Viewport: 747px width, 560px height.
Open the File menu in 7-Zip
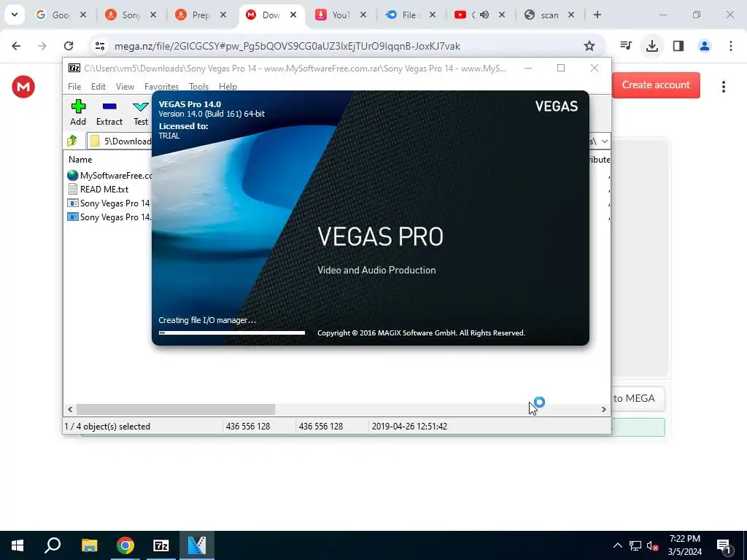pos(74,87)
